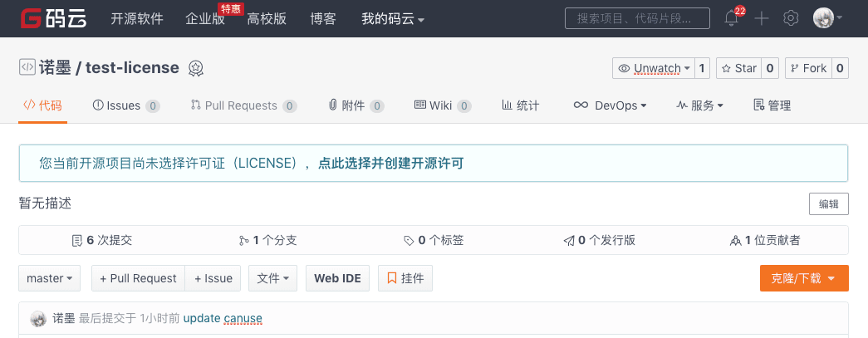Click the code repository icon before 诺墨
Image resolution: width=868 pixels, height=338 pixels.
pyautogui.click(x=27, y=67)
